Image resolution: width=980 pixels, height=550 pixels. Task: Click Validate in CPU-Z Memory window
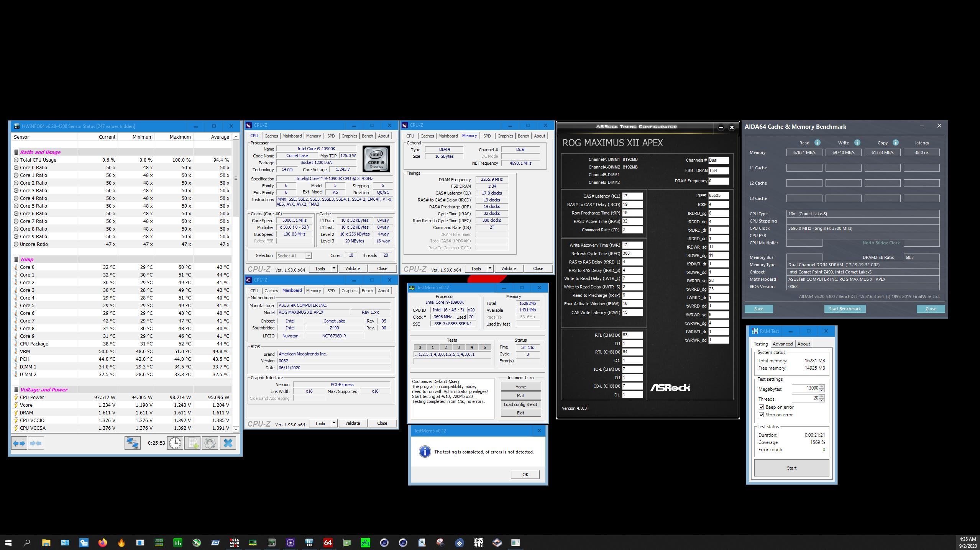(508, 268)
